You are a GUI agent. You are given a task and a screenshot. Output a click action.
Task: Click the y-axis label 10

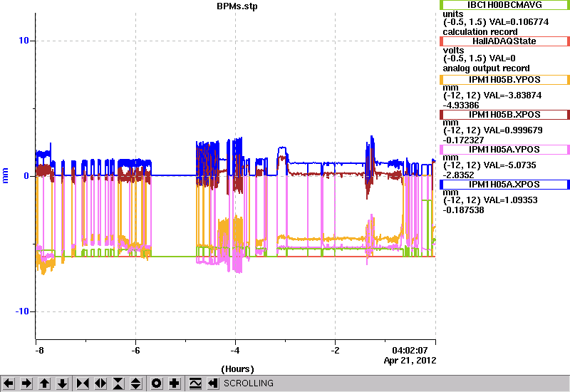coord(24,41)
